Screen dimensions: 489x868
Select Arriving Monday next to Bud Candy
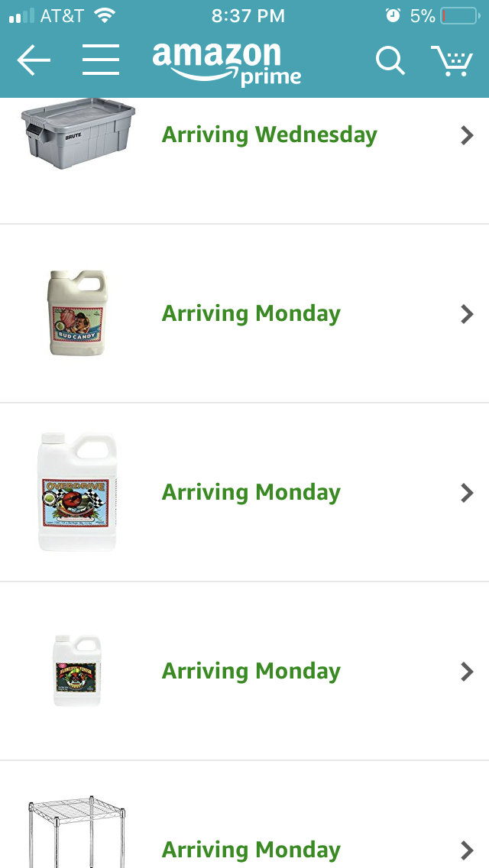(x=251, y=314)
